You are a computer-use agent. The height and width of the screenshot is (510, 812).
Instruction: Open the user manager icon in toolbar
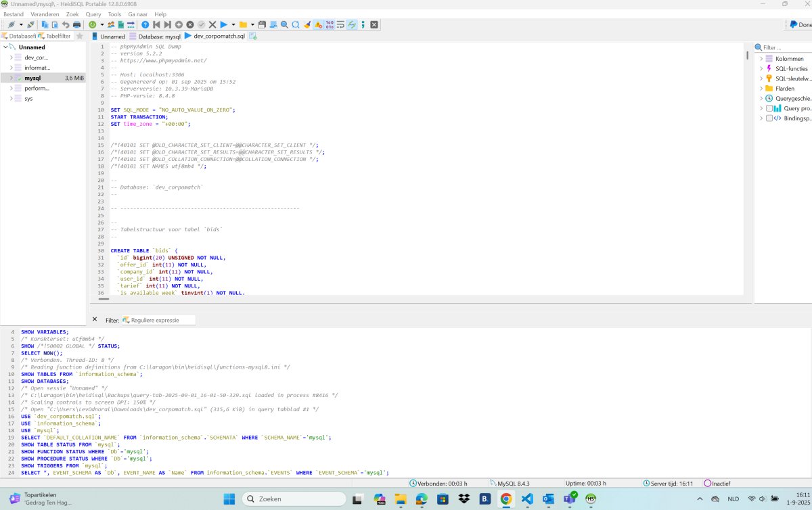[x=111, y=24]
